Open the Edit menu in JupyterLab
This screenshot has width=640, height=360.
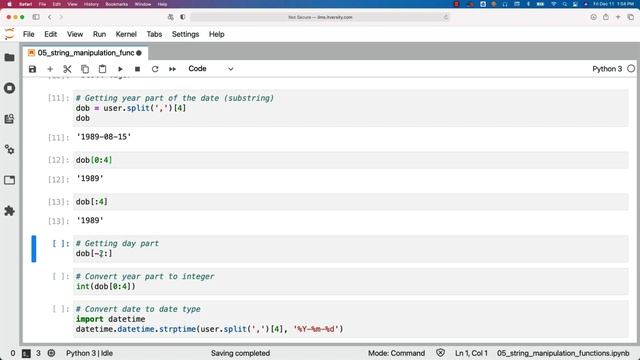coord(51,34)
